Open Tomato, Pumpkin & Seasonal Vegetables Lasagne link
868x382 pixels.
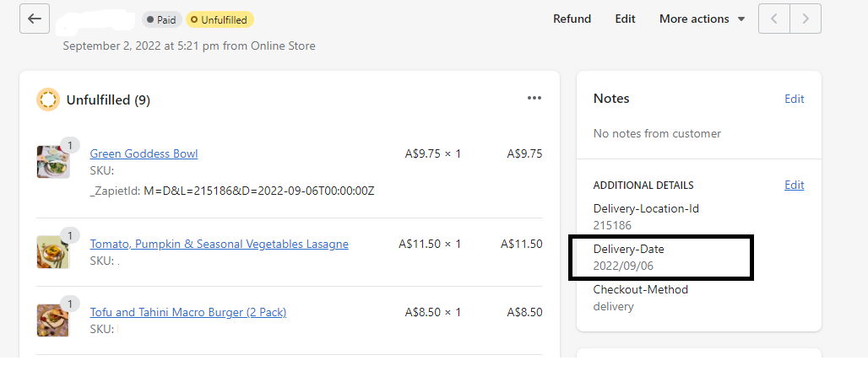(219, 244)
